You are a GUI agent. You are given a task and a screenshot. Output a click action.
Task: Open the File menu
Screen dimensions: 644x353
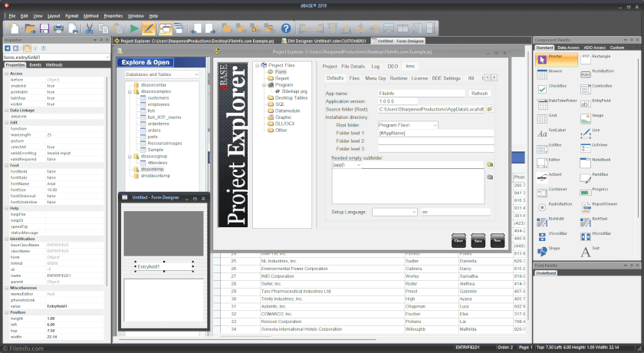tap(12, 16)
